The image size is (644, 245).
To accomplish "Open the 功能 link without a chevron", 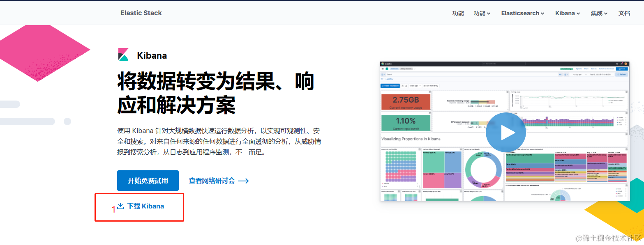I will pyautogui.click(x=458, y=13).
